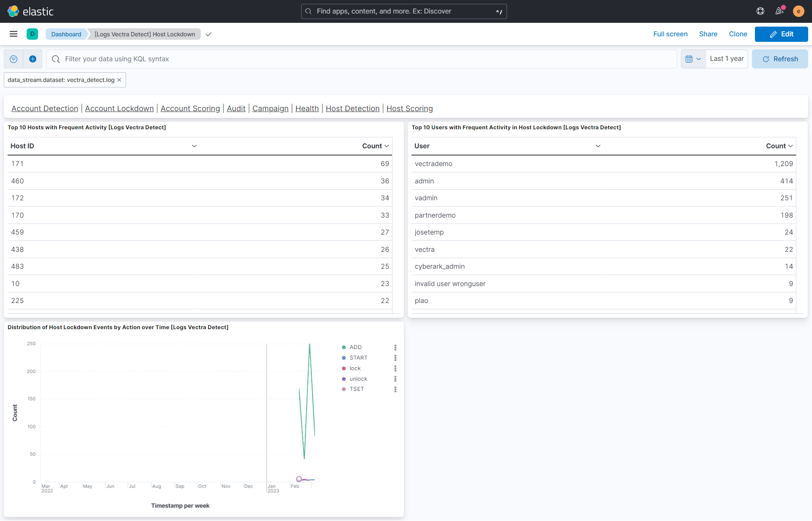Open the calendar quick date menu
The width and height of the screenshot is (812, 521).
click(x=693, y=59)
